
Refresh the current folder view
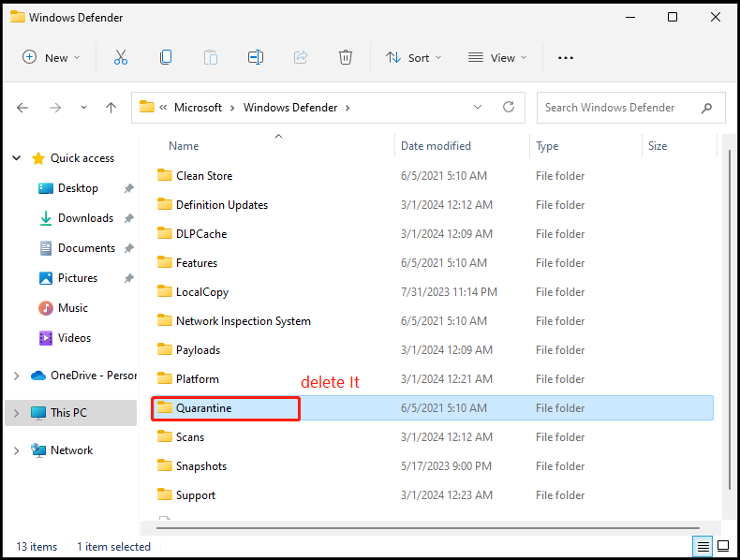point(509,107)
